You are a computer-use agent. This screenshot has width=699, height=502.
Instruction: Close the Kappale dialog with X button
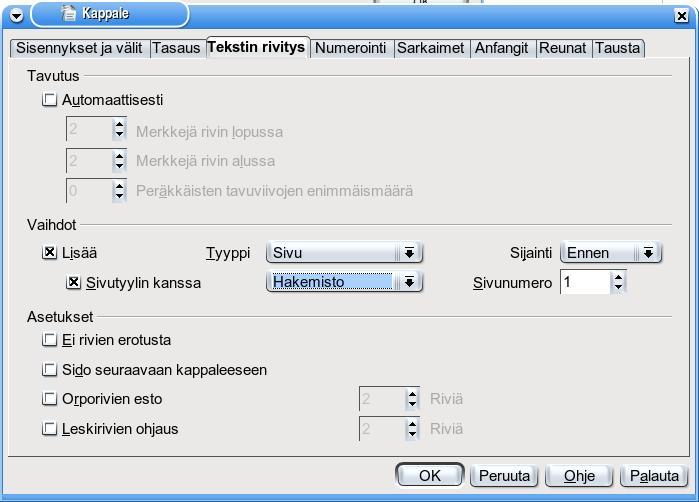point(682,16)
